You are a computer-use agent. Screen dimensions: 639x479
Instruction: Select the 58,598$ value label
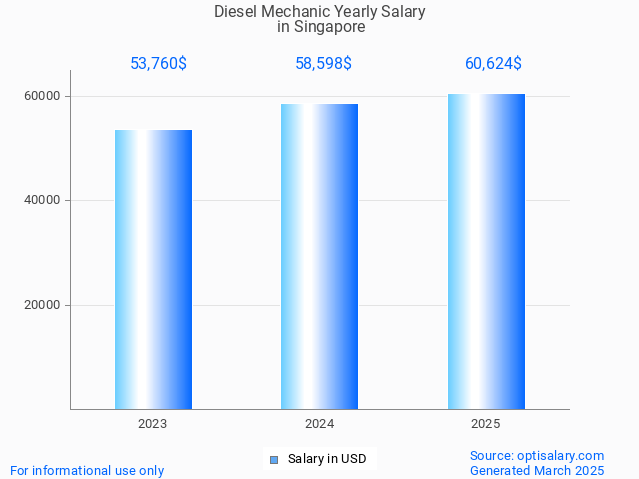[x=323, y=64]
